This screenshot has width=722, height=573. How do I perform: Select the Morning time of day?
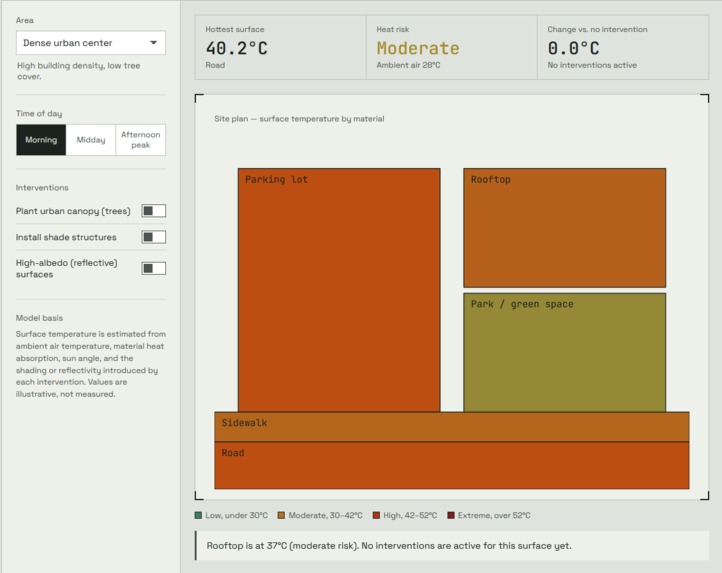point(41,140)
